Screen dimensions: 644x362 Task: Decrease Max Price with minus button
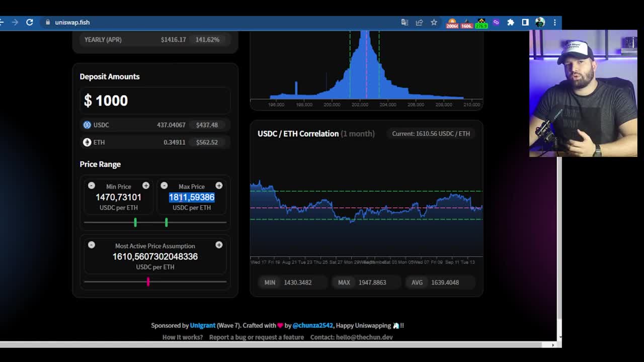164,186
